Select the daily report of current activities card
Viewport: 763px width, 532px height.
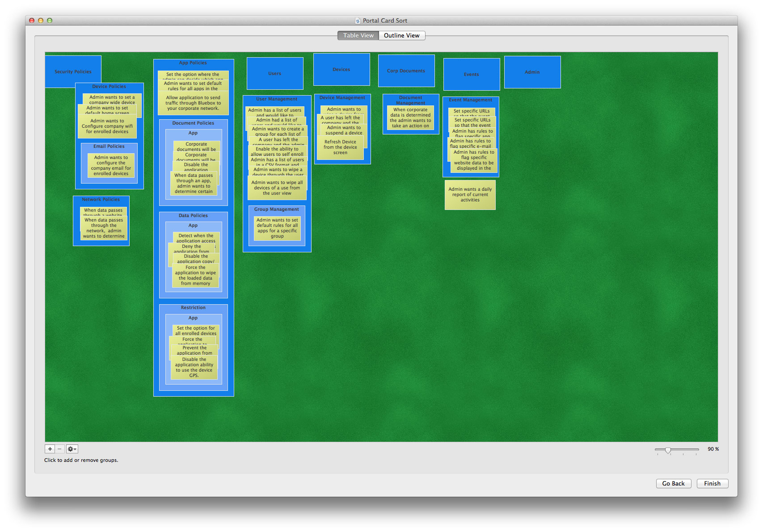[470, 195]
